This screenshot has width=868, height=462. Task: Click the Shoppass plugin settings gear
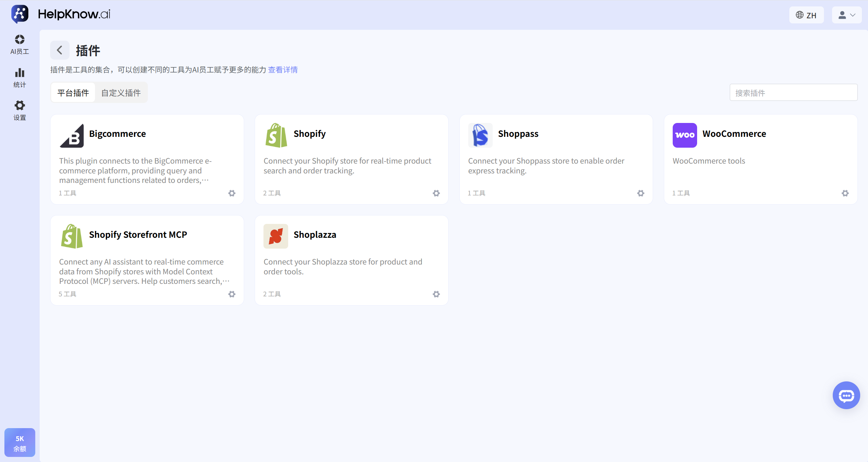pos(641,193)
